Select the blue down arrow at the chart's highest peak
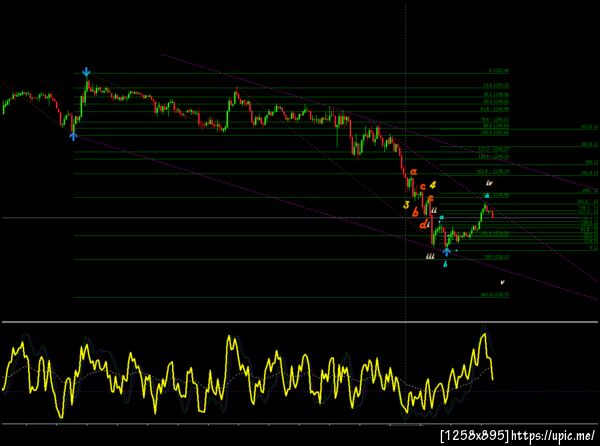The image size is (600, 446). [86, 72]
